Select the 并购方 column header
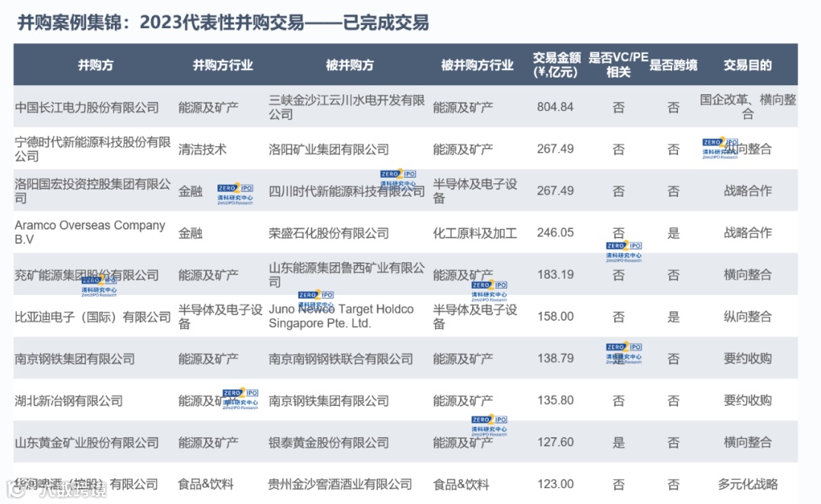Screen dimensions: 821x504 (x=95, y=65)
